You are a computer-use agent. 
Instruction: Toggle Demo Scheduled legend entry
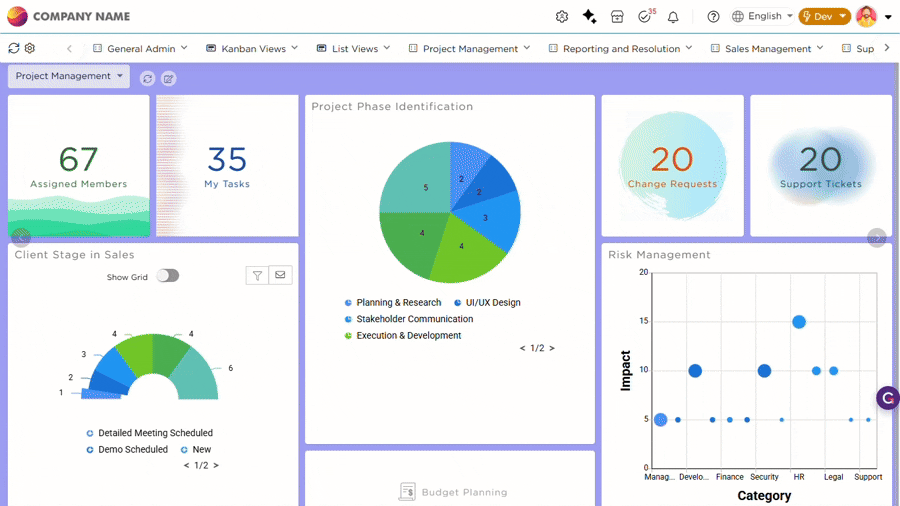coord(132,450)
